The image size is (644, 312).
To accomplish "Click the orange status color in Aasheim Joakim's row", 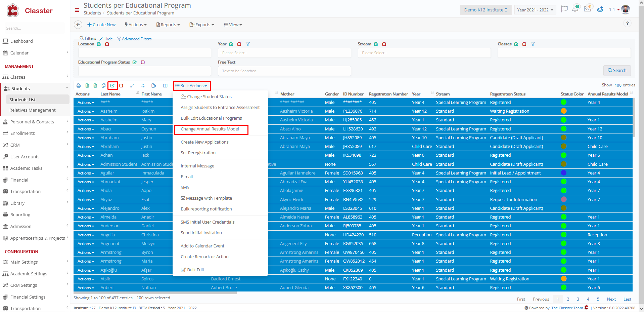I will pos(564,111).
